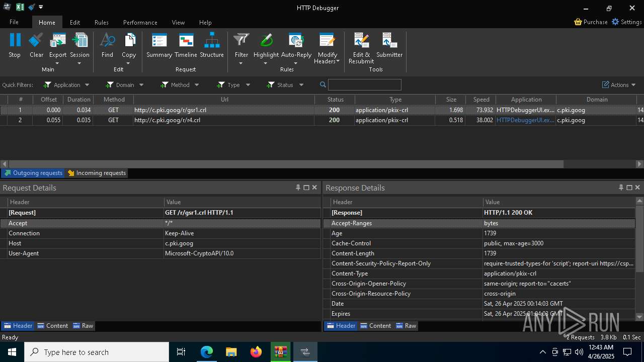Show Request Details Content tab

pyautogui.click(x=53, y=326)
